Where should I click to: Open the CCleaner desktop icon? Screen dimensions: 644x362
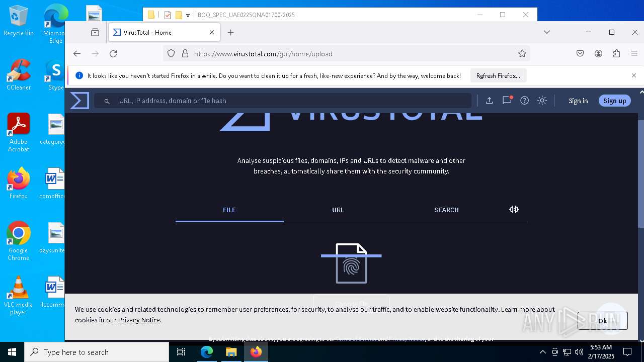point(19,75)
